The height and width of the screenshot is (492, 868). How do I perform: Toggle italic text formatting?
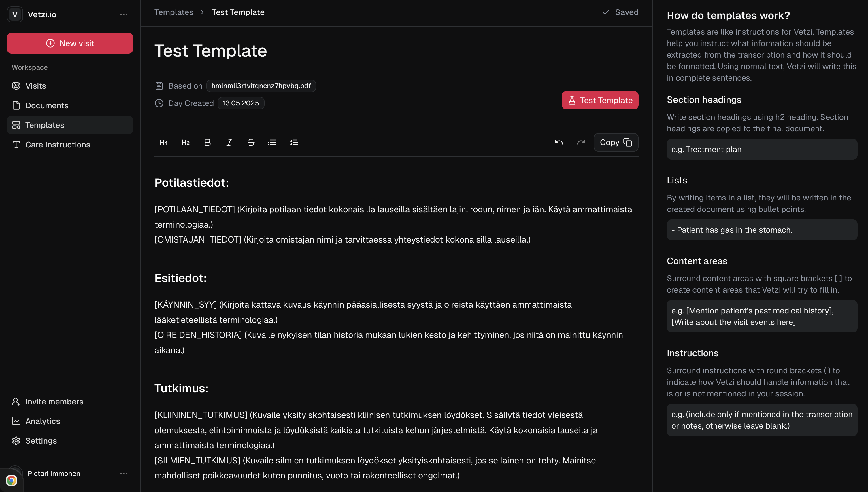(x=229, y=142)
